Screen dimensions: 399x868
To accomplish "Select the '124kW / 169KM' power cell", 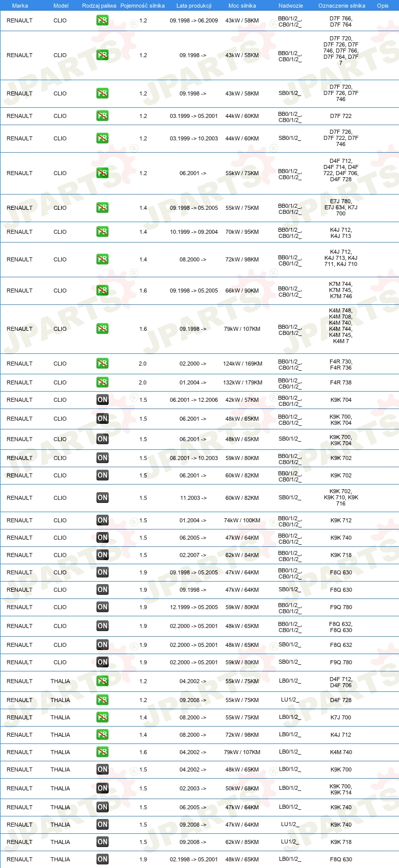I will click(x=242, y=364).
